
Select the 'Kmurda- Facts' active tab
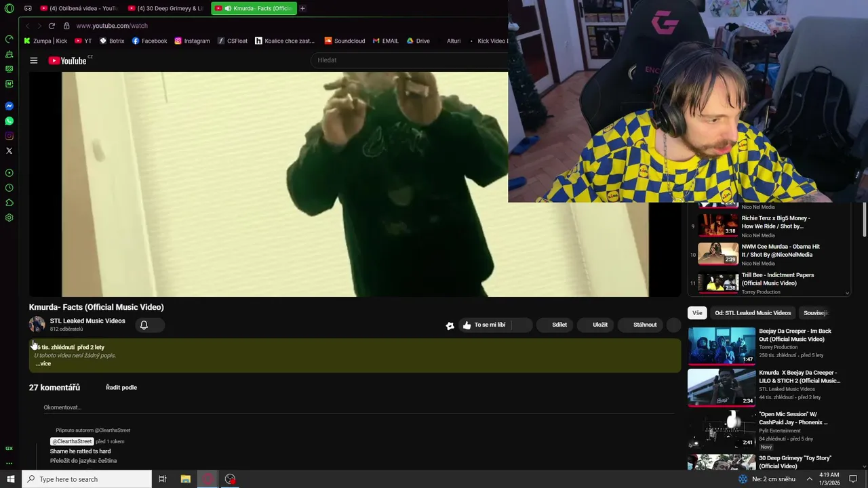(x=254, y=8)
